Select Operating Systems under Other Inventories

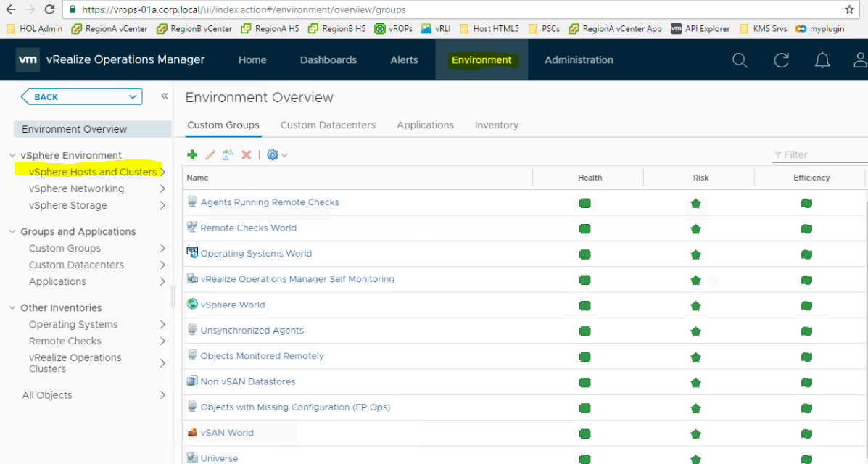coord(73,325)
